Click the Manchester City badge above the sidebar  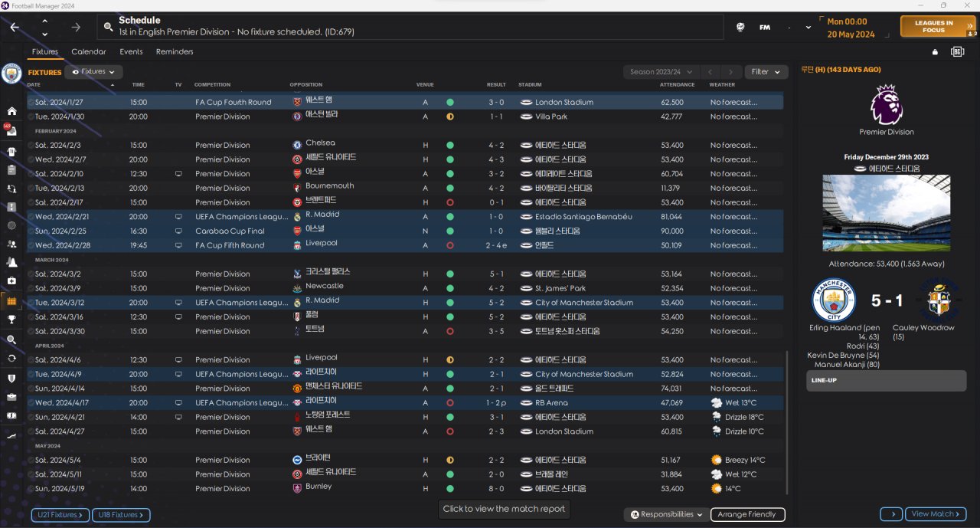click(11, 73)
